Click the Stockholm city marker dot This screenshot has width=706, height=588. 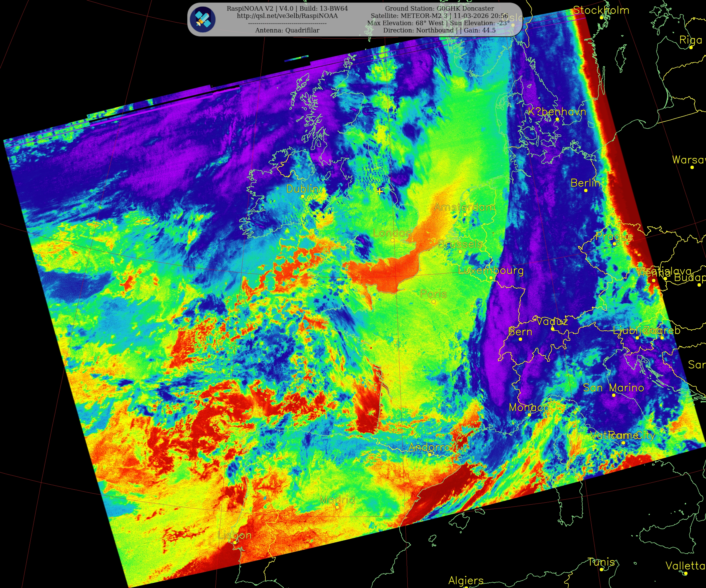click(x=601, y=17)
